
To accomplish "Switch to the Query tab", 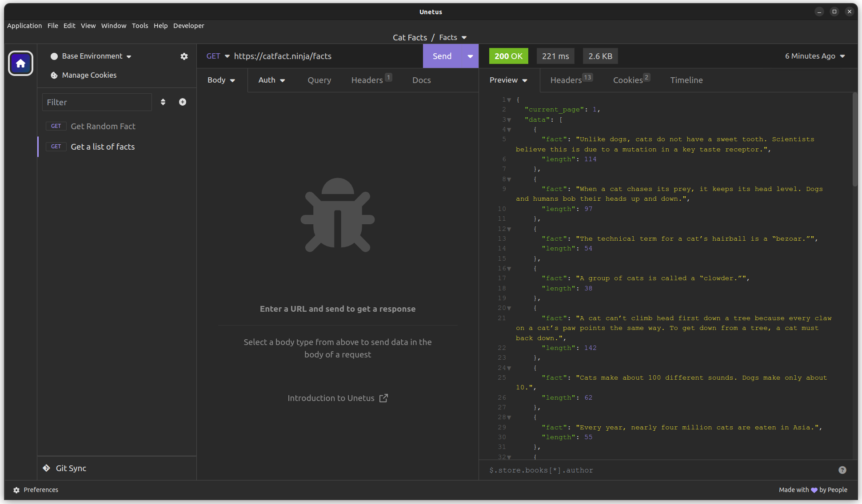I will (319, 80).
